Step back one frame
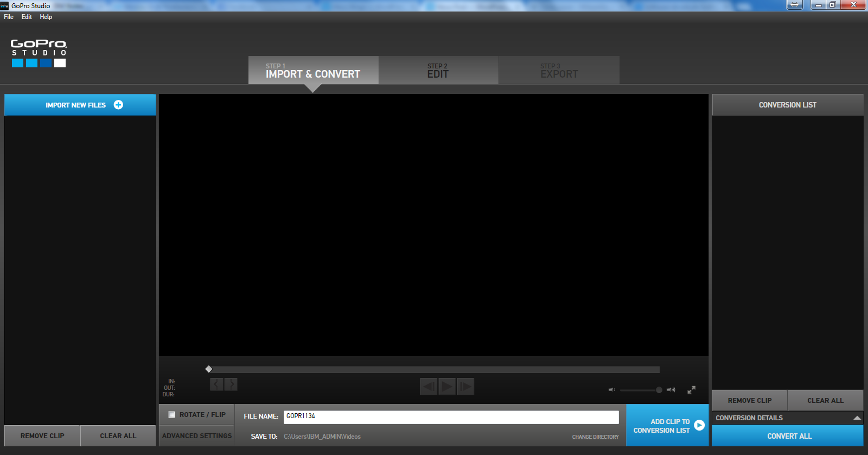Image resolution: width=868 pixels, height=455 pixels. coord(429,387)
